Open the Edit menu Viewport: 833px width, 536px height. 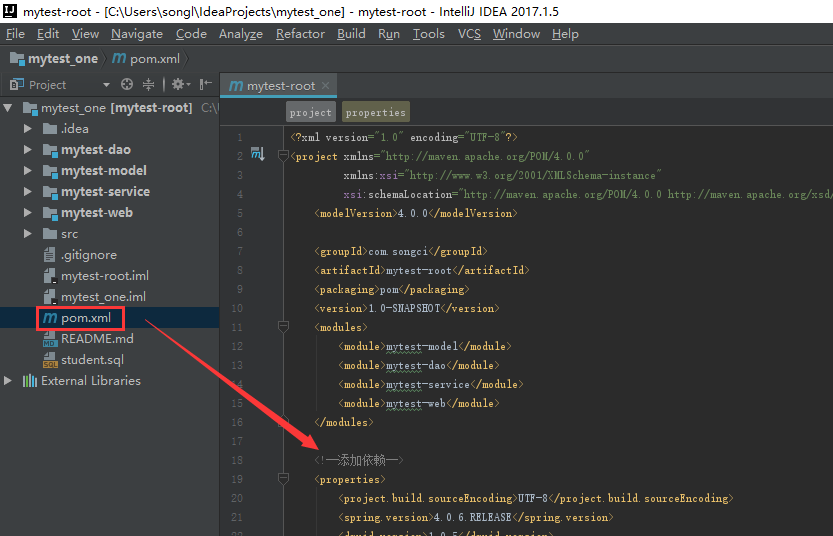pos(48,34)
